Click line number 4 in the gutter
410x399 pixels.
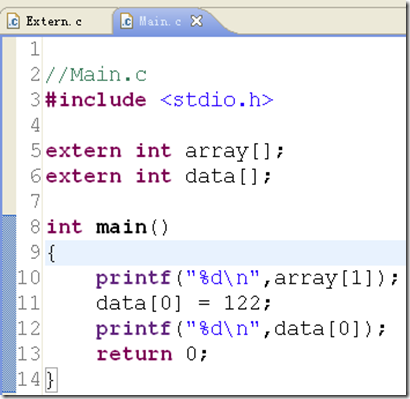pos(35,125)
